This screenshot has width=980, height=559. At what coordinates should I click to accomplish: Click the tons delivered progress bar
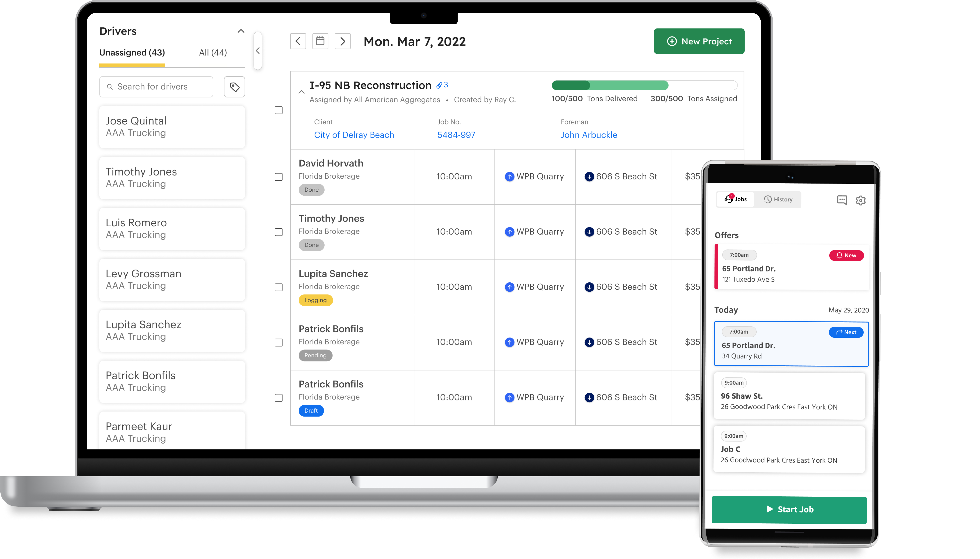[644, 85]
